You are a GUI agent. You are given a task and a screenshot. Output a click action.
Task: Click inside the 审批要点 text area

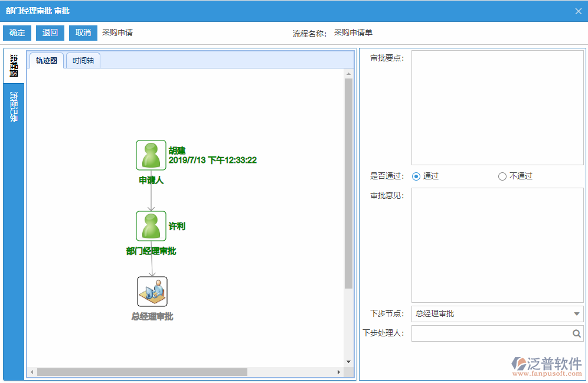498,107
